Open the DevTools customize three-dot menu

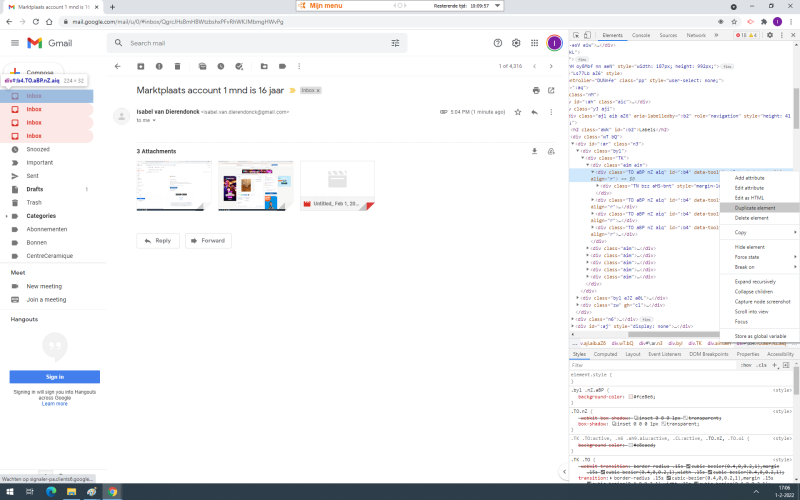pyautogui.click(x=782, y=35)
